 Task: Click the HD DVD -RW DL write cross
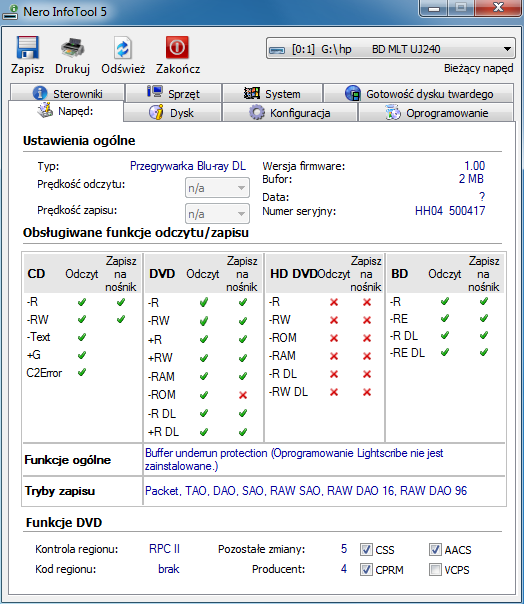tap(367, 392)
